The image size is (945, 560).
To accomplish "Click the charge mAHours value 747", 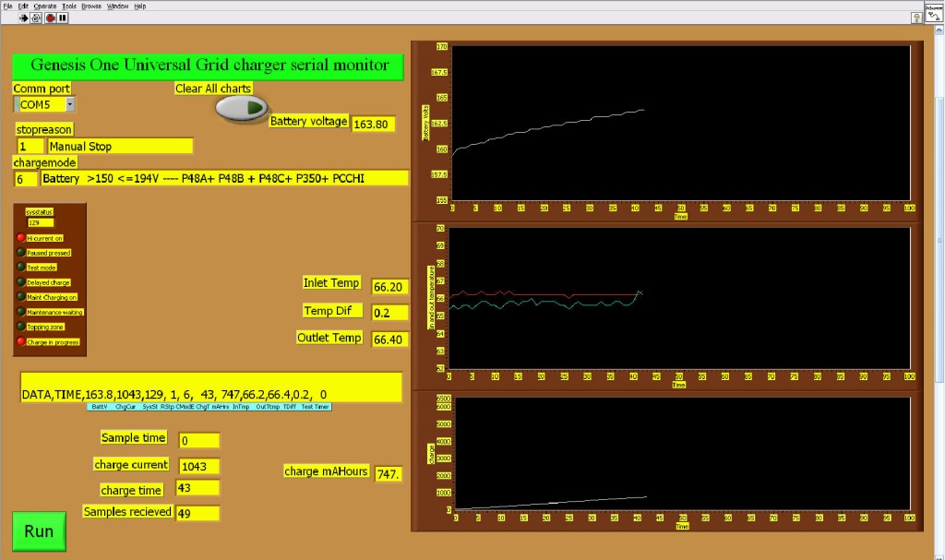I will click(389, 474).
